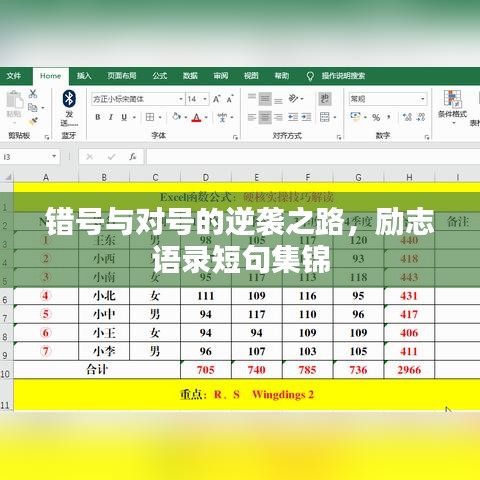Click the Bluetooth send icon

tap(69, 99)
